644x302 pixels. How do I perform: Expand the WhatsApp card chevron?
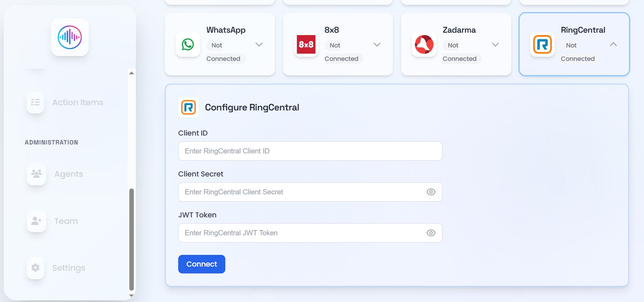(x=259, y=45)
